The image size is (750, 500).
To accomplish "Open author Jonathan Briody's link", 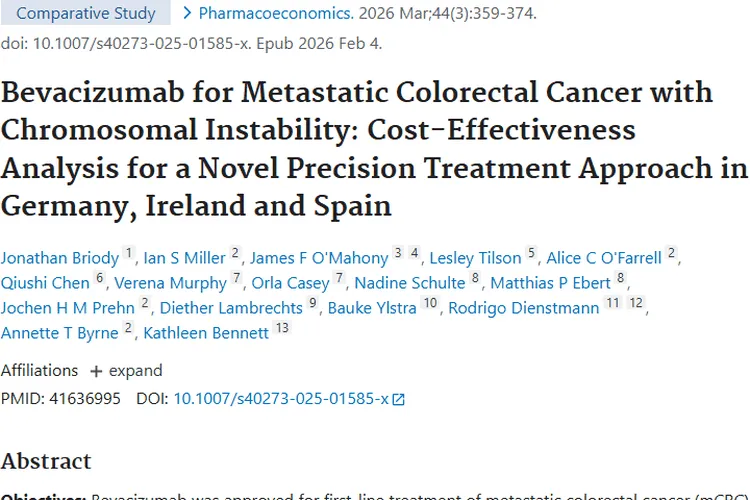I will [59, 258].
